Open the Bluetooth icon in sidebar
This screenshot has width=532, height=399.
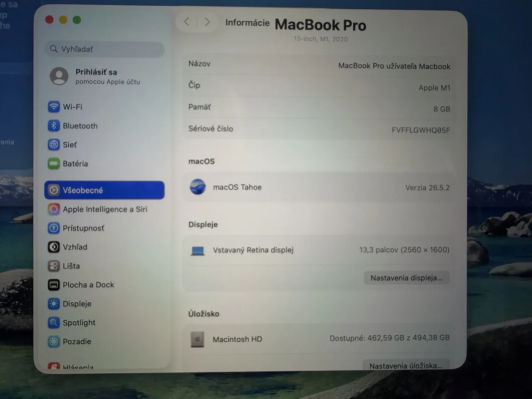tap(54, 126)
